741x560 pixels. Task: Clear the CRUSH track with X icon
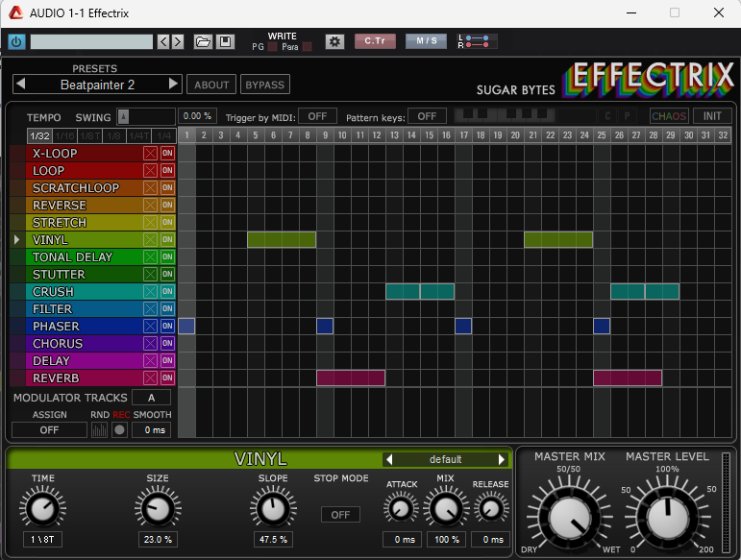click(x=150, y=291)
